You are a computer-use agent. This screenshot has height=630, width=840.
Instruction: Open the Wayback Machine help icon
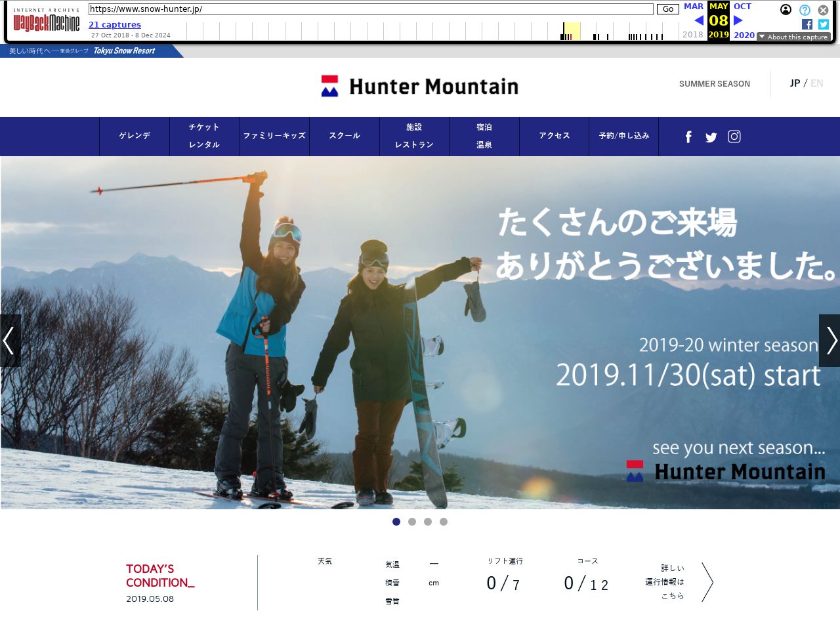[x=805, y=10]
